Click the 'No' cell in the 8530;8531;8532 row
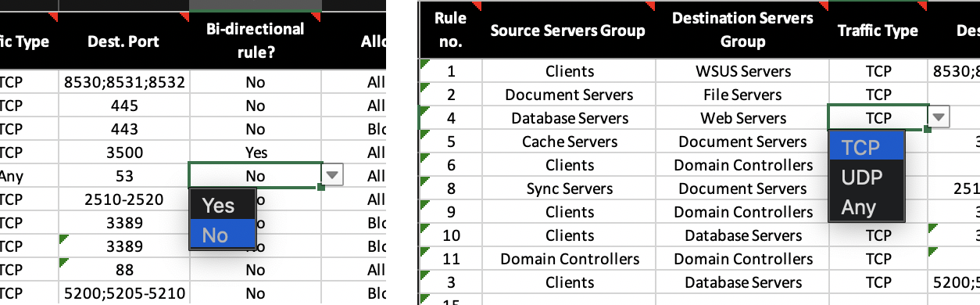Screen dimensions: 980x305 pyautogui.click(x=255, y=82)
